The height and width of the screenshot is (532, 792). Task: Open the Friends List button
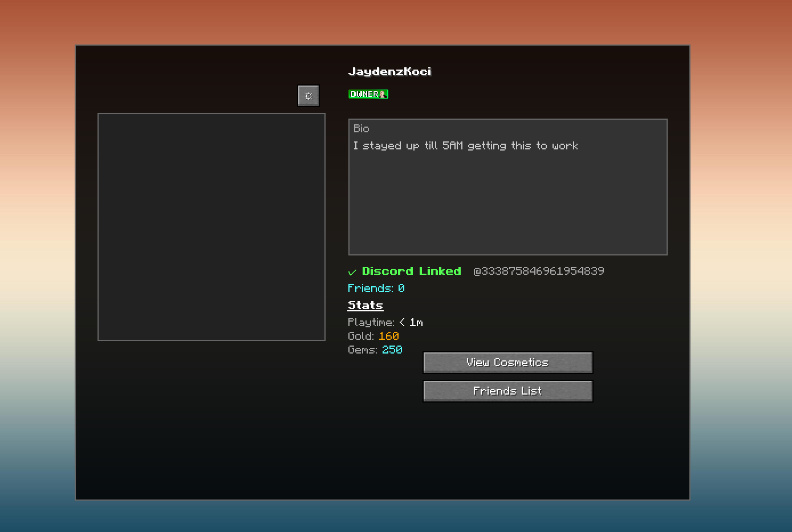click(x=508, y=391)
